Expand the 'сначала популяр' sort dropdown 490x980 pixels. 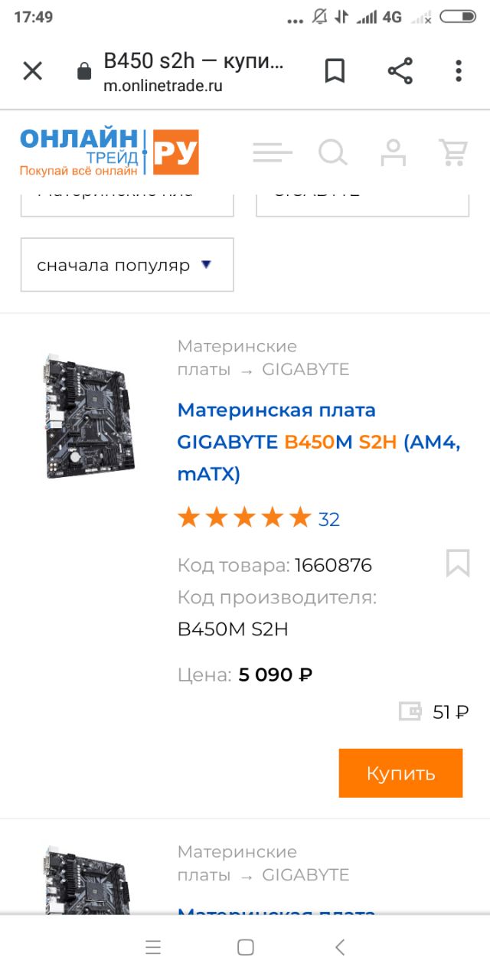click(x=127, y=265)
